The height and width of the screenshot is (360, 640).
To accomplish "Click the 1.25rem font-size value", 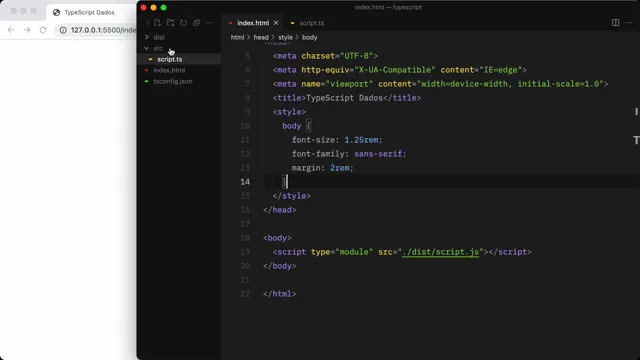I will pyautogui.click(x=361, y=140).
